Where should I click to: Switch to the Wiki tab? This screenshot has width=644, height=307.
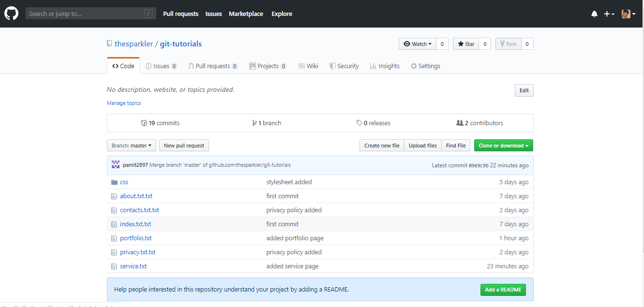point(308,66)
